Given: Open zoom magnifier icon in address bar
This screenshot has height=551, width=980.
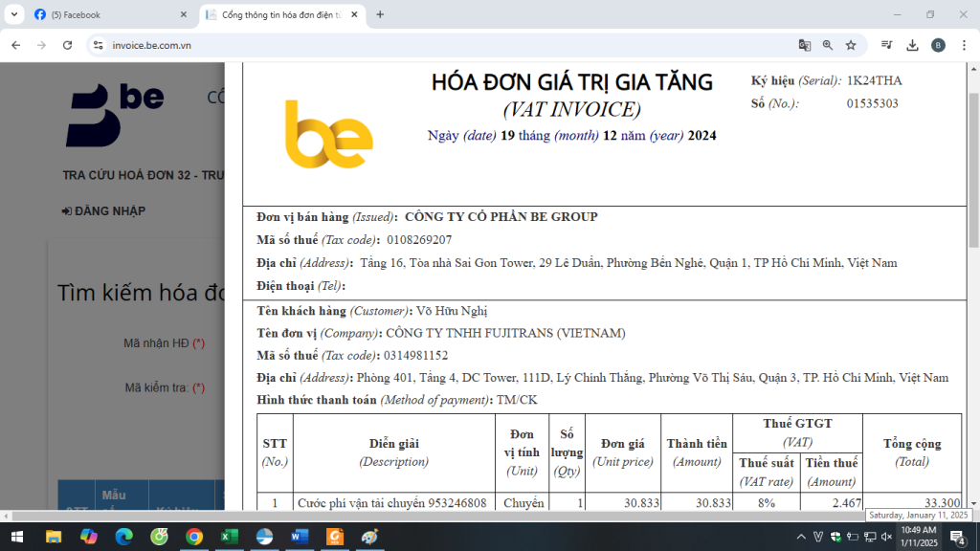Looking at the screenshot, I should 828,45.
